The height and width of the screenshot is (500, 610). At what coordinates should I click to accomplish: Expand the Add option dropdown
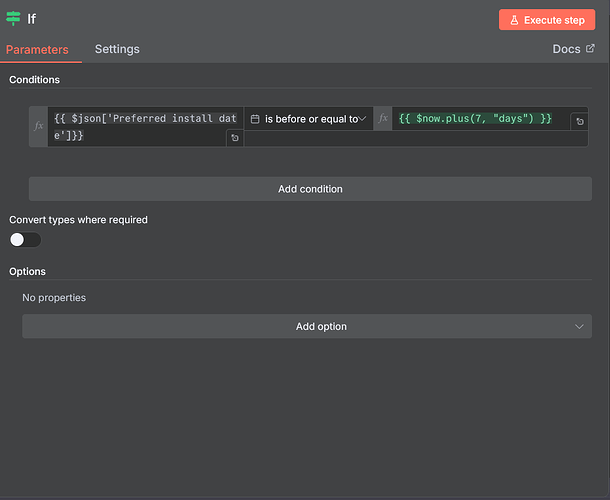tap(307, 326)
